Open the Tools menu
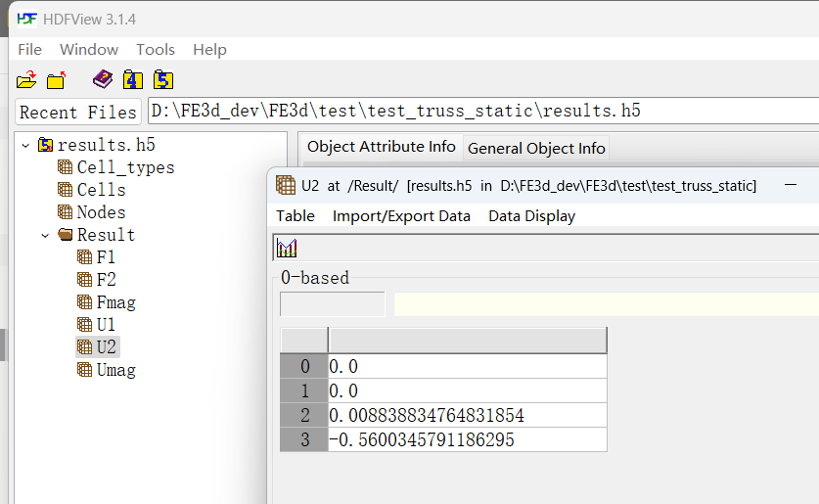Image resolution: width=819 pixels, height=504 pixels. click(155, 50)
